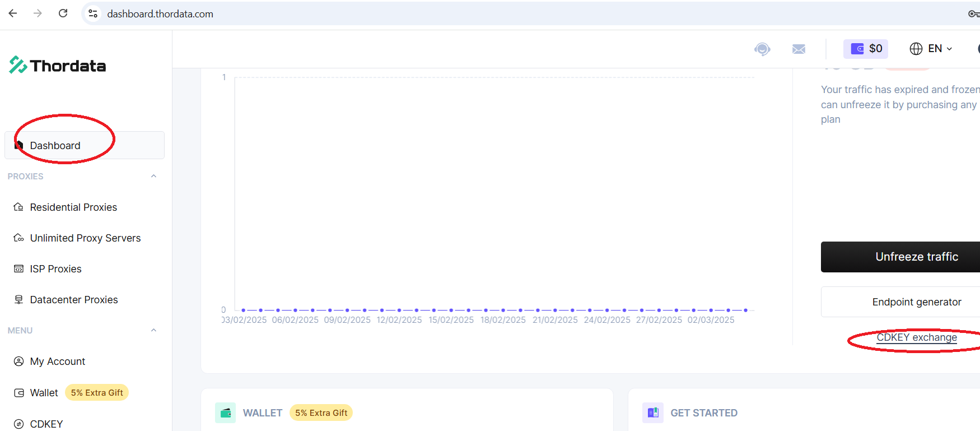Click the WALLET card heading
This screenshot has width=980, height=431.
pyautogui.click(x=263, y=413)
